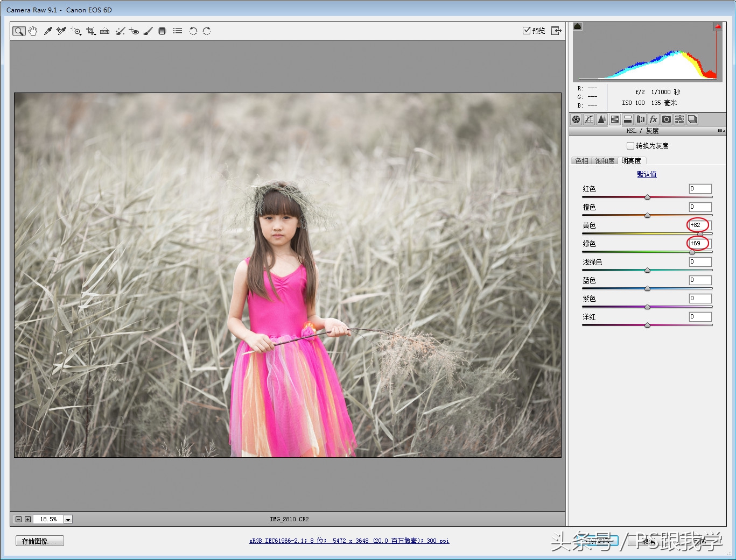Rotate image counterclockwise

[193, 31]
